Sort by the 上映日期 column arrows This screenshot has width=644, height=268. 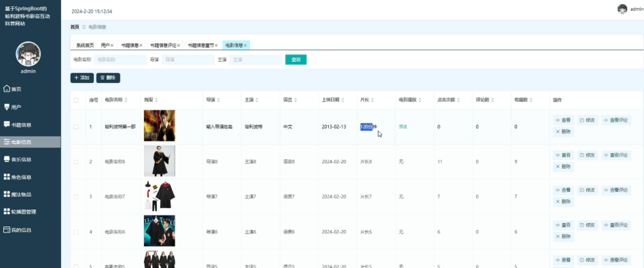pyautogui.click(x=343, y=100)
